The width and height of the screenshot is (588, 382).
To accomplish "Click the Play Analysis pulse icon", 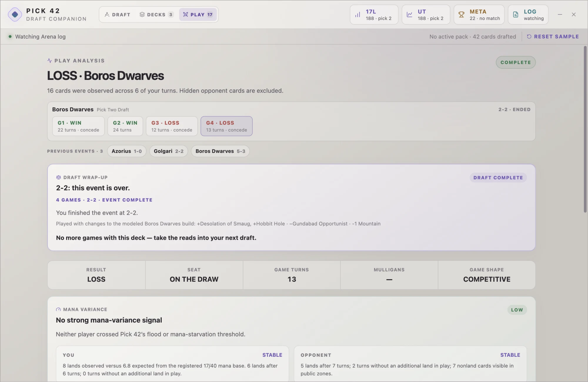I will tap(49, 61).
